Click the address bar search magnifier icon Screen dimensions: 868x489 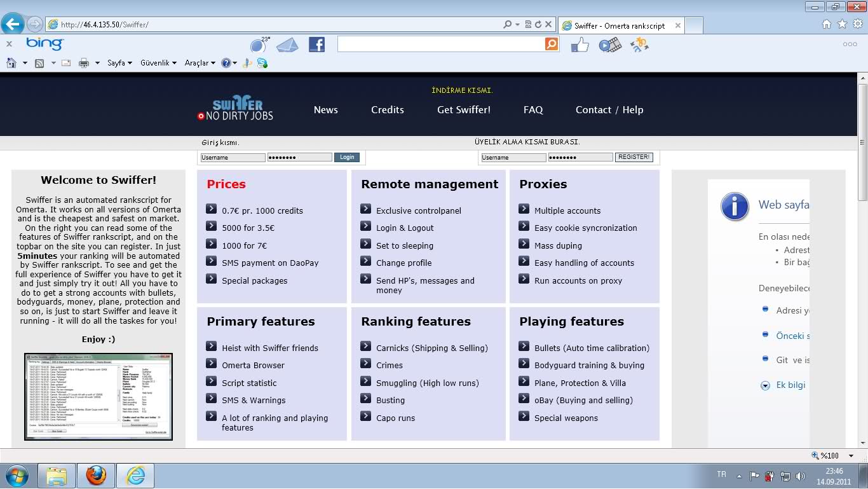pos(507,25)
